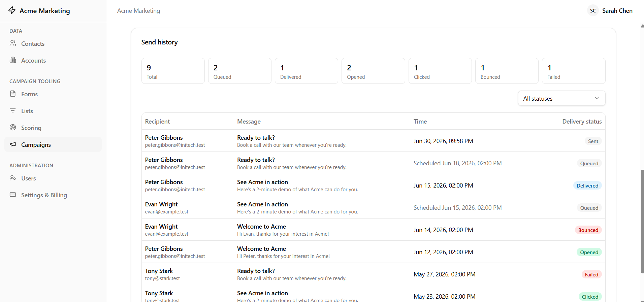Click the Sarah Chen user name
Viewport: 644px width, 302px height.
pyautogui.click(x=617, y=11)
